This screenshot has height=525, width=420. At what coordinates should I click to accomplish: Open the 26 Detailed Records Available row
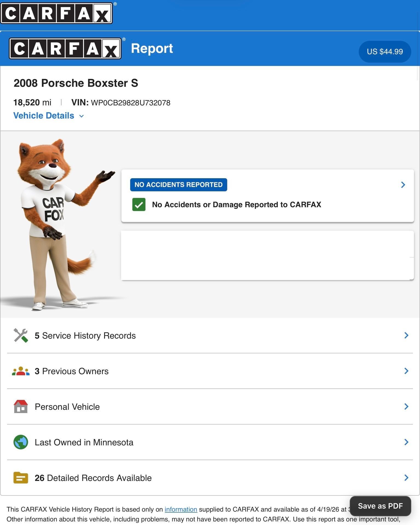(x=93, y=478)
